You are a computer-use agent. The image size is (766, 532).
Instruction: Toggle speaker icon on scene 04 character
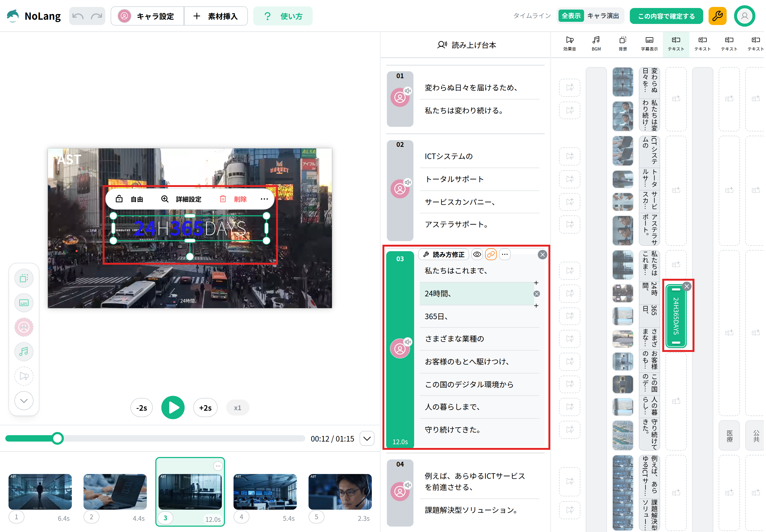click(x=408, y=485)
